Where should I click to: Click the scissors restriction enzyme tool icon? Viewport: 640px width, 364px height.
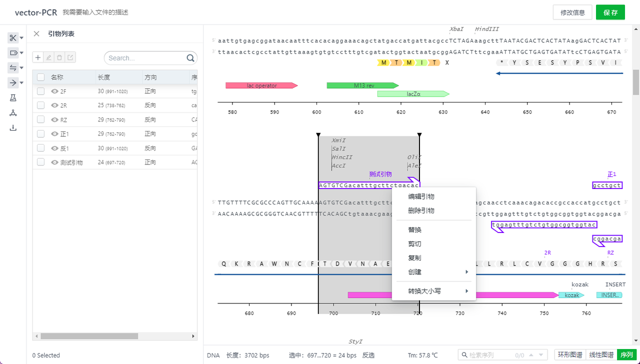tap(13, 38)
